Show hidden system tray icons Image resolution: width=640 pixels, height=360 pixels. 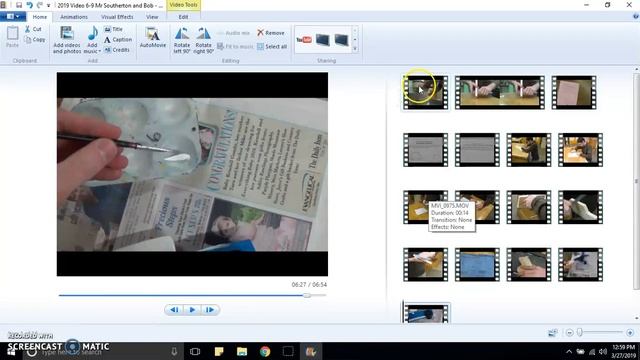569,351
